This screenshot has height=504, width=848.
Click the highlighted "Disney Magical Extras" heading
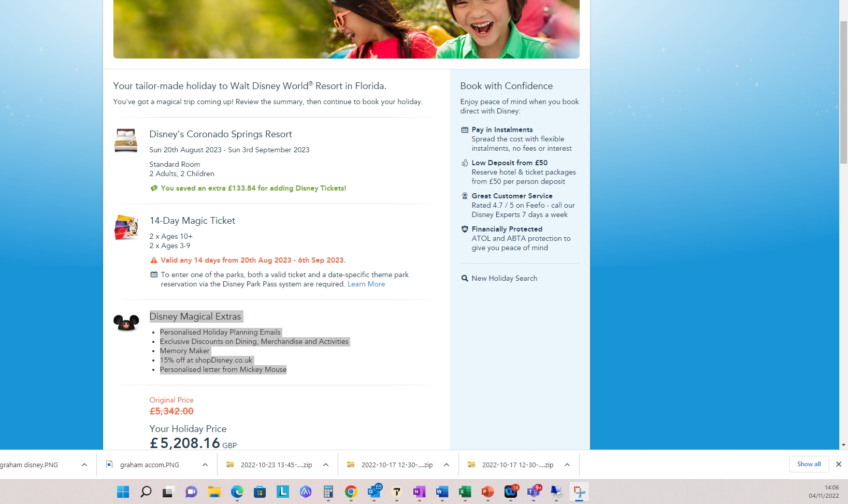[x=195, y=316]
